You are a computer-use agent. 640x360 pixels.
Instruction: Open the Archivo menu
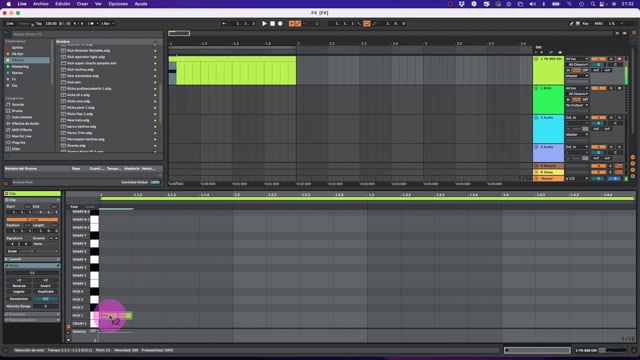(x=40, y=4)
